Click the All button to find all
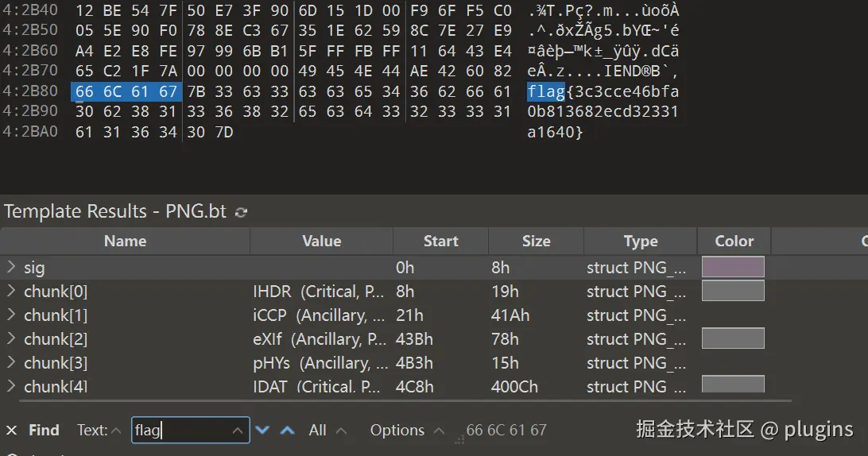This screenshot has width=868, height=456. coord(318,431)
